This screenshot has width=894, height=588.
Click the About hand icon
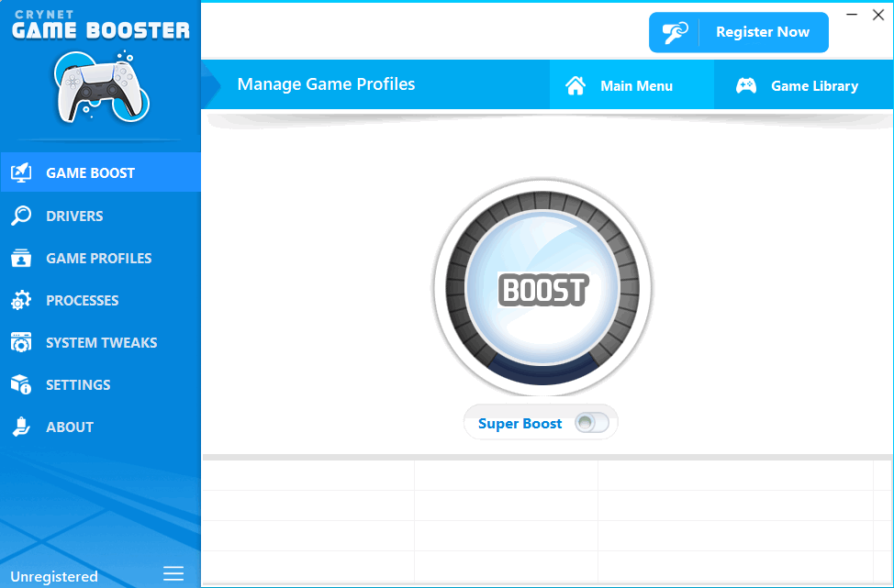21,427
